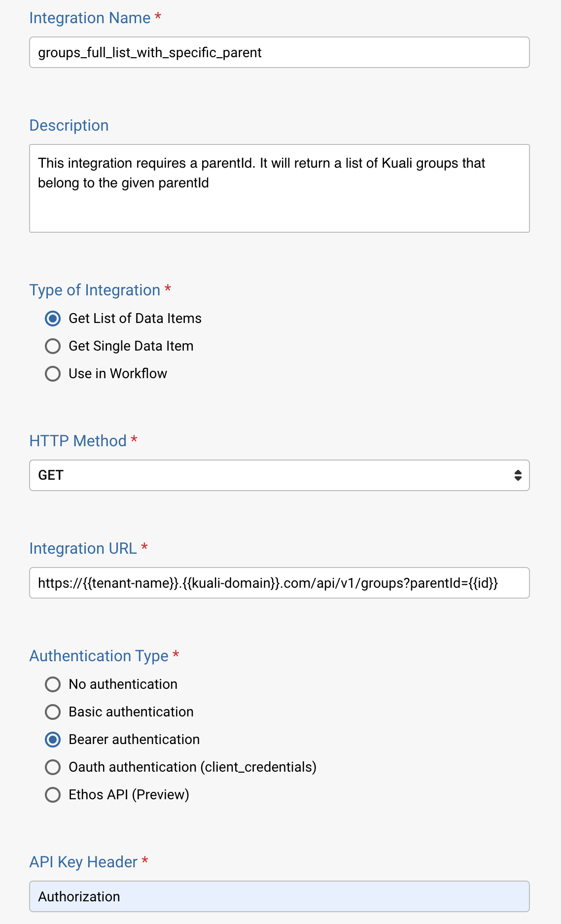Choose the Get Single Data Item radio button
The height and width of the screenshot is (924, 561).
(53, 346)
